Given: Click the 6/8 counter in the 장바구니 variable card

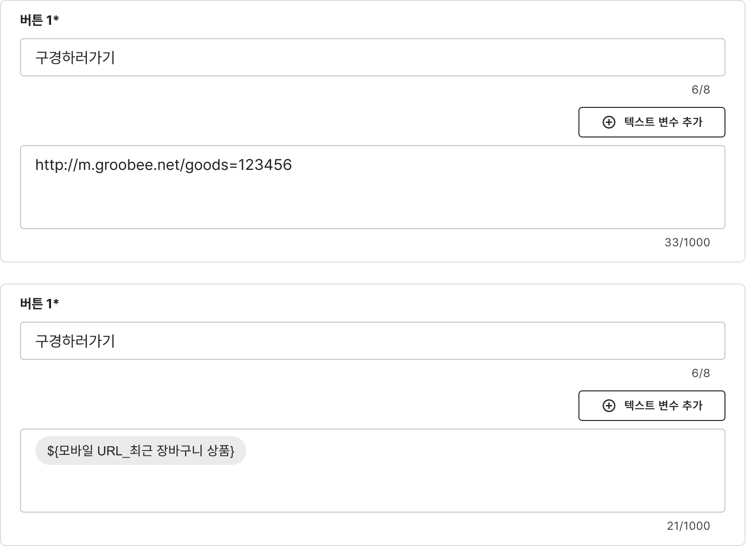Looking at the screenshot, I should click(700, 373).
